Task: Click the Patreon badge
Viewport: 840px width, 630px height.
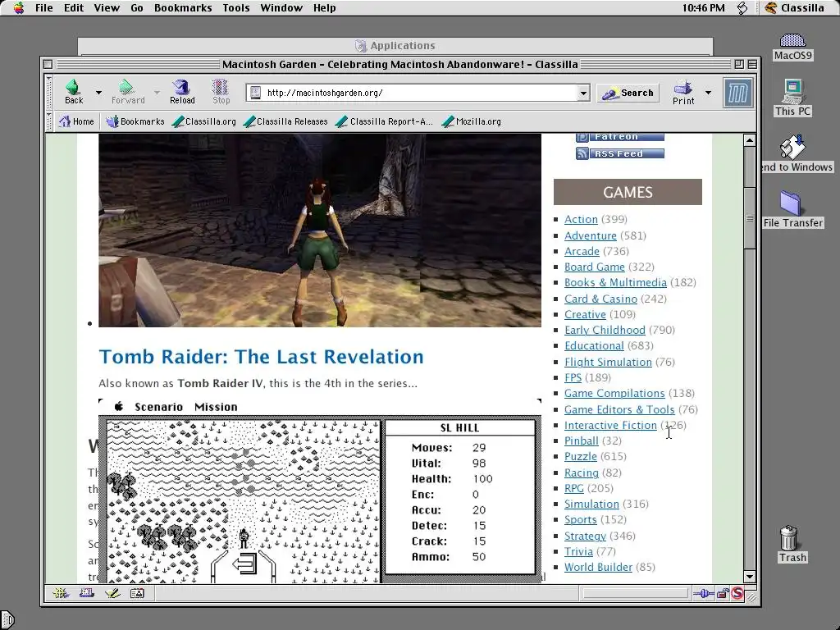Action: (620, 137)
